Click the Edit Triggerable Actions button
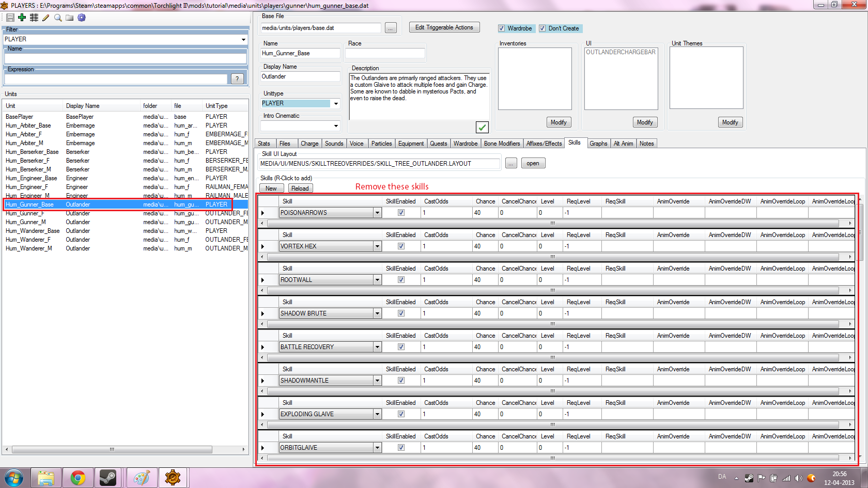 (x=444, y=27)
